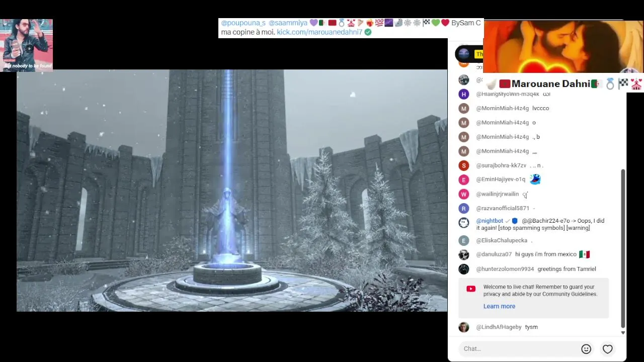Click the @poupouna_s mention in top banner
This screenshot has width=644, height=362.
click(x=243, y=23)
